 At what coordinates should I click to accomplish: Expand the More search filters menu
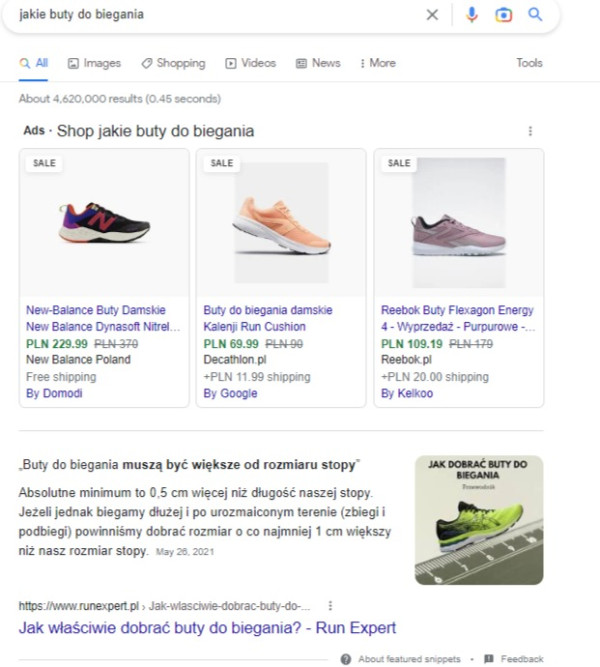(377, 63)
